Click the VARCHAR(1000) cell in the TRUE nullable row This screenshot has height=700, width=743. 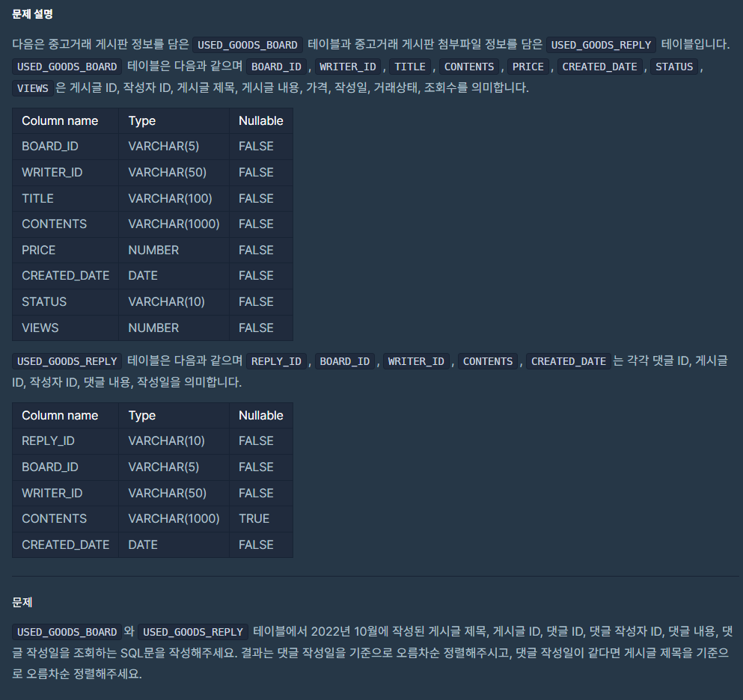(174, 518)
